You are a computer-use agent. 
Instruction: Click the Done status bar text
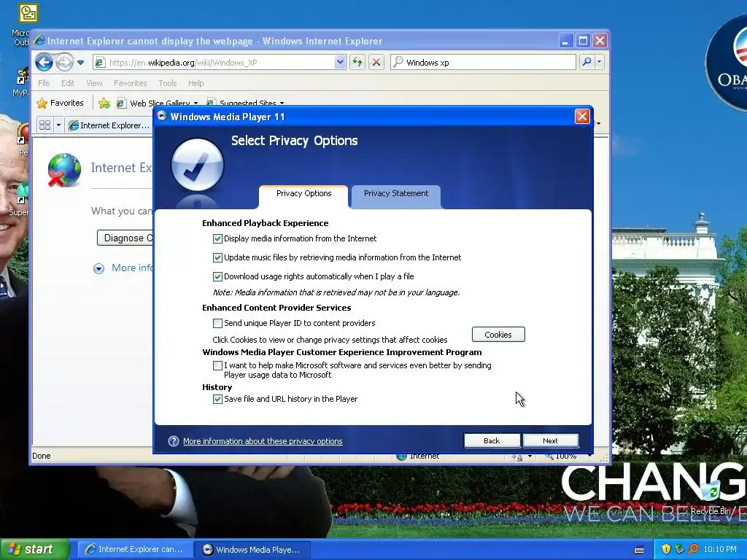(x=42, y=456)
